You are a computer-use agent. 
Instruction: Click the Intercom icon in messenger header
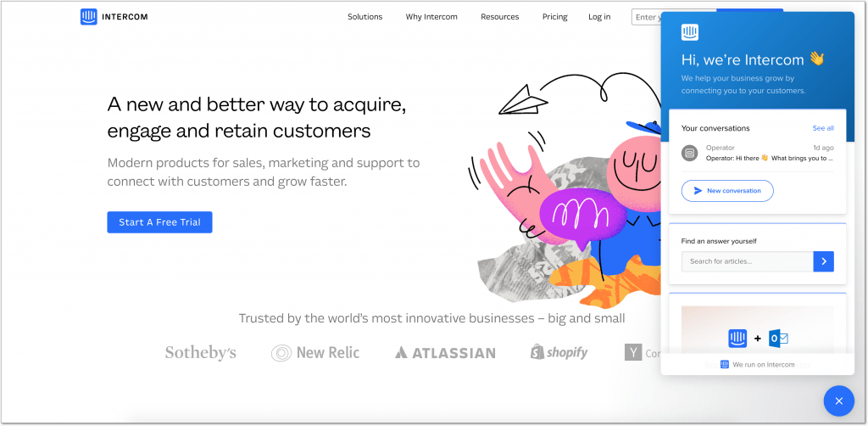pyautogui.click(x=690, y=32)
